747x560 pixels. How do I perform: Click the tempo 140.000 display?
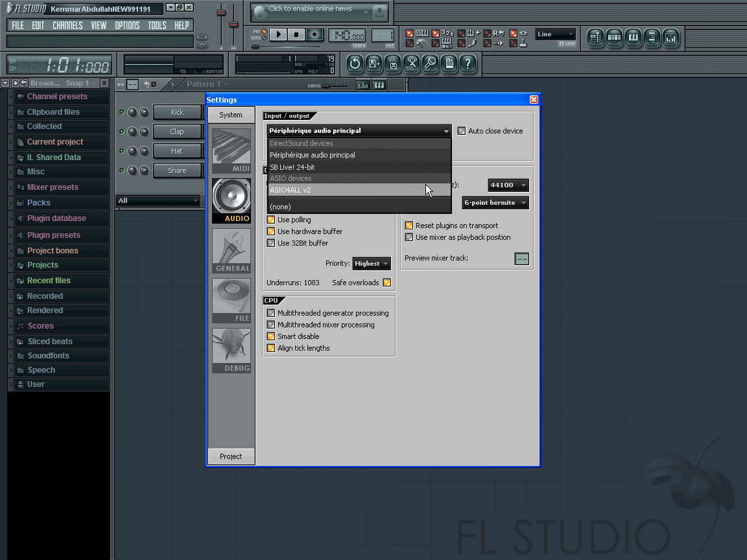347,36
